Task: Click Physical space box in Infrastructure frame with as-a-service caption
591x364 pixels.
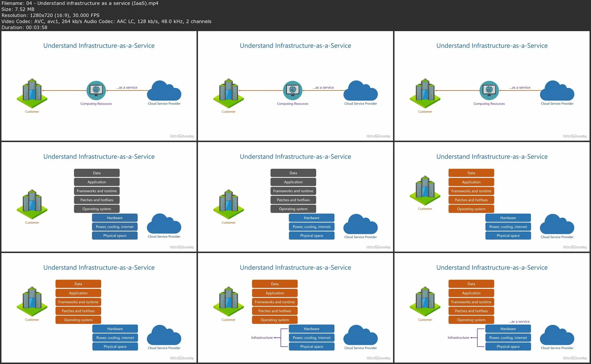Action: pyautogui.click(x=508, y=346)
